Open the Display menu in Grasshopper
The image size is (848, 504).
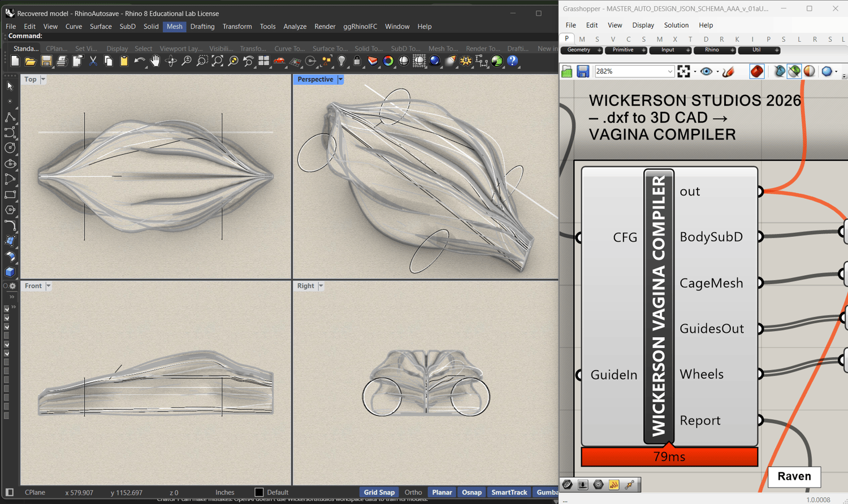[643, 25]
